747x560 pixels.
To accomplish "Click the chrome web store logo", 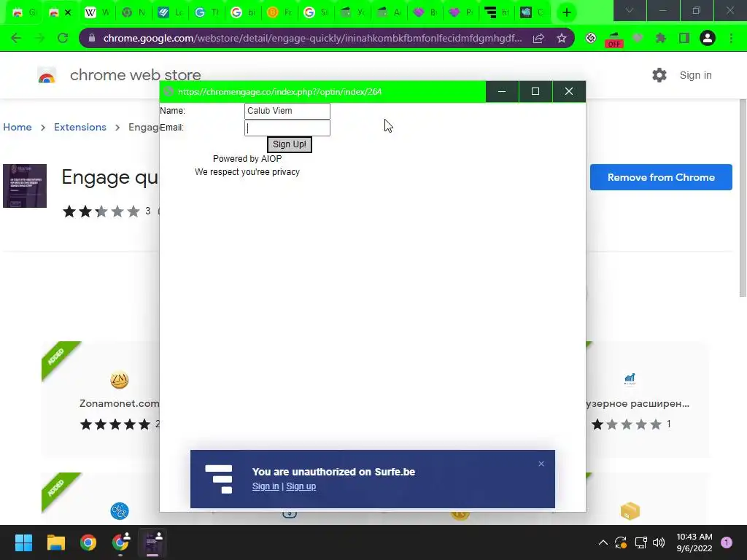I will click(47, 75).
